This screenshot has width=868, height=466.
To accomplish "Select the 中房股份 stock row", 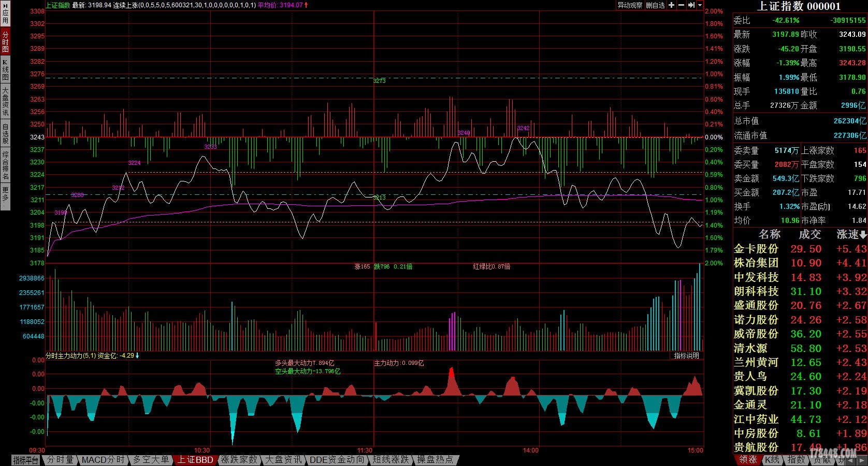I will 800,433.
